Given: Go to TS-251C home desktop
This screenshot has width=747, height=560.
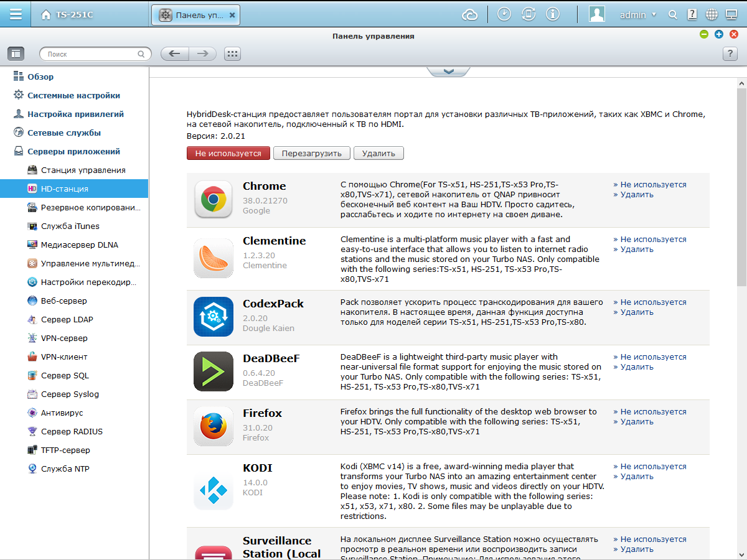Looking at the screenshot, I should click(x=67, y=15).
